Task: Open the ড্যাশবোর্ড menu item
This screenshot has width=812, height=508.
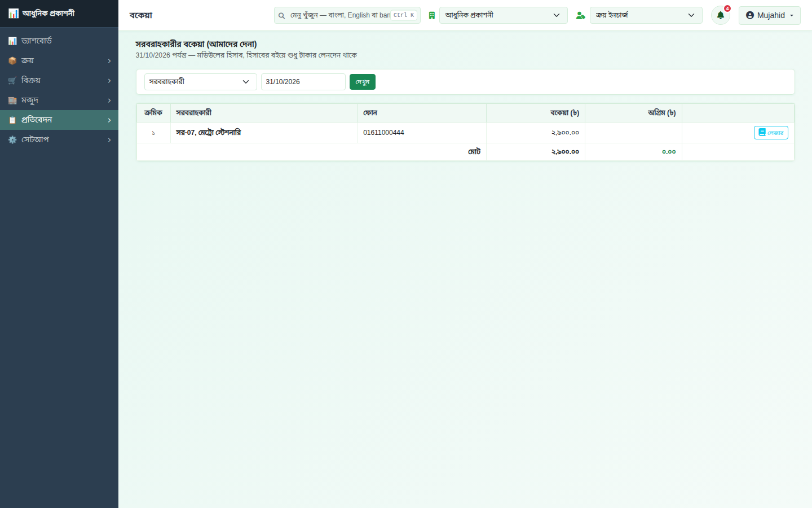Action: (x=59, y=41)
